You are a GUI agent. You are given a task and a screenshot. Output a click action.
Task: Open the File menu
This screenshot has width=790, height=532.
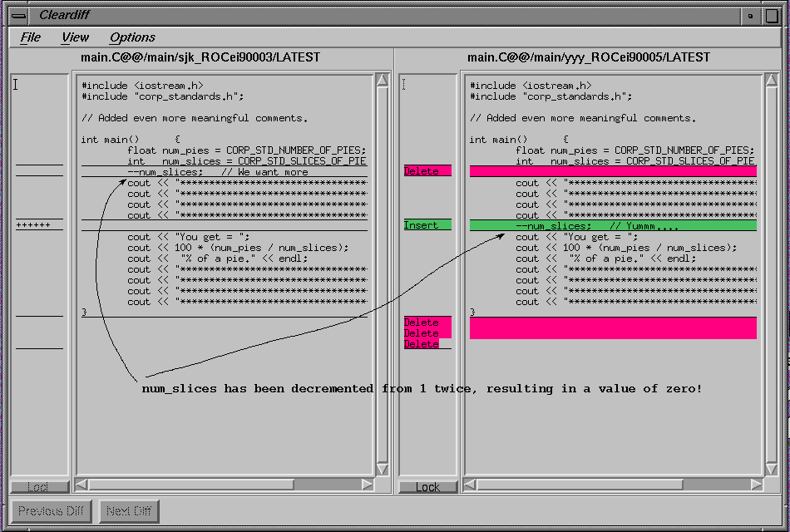31,37
